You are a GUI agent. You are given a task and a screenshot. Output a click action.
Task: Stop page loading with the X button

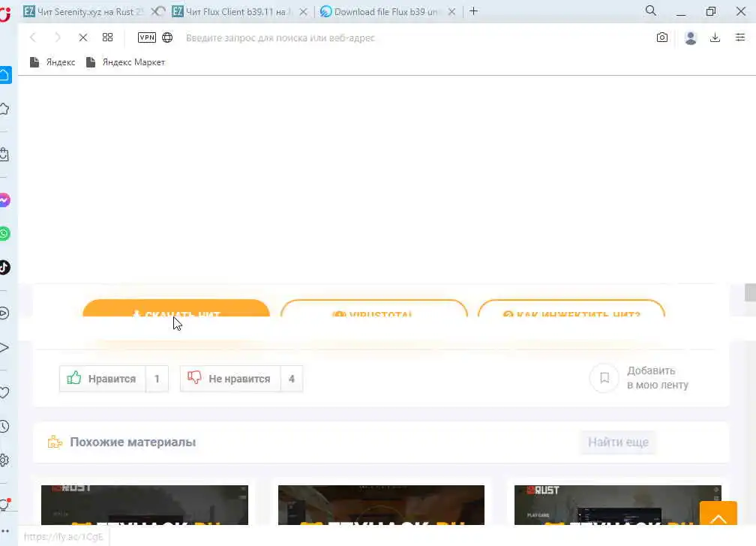(83, 37)
